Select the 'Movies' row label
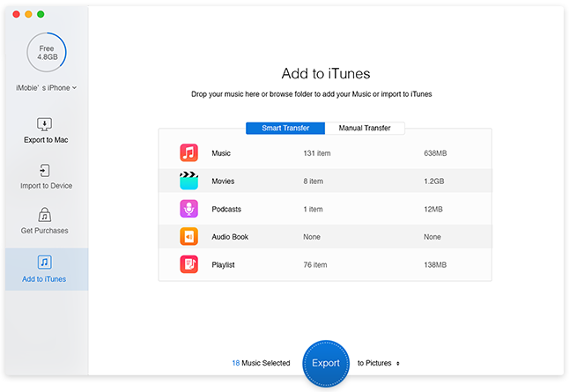 tap(223, 181)
